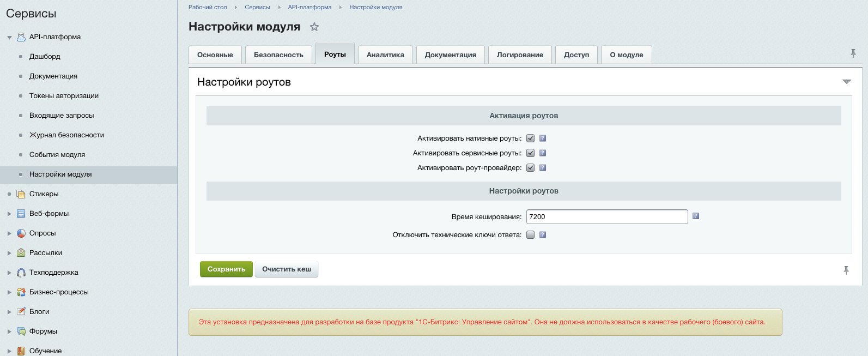This screenshot has height=356, width=868.
Task: Click the Опросы pie chart icon
Action: click(21, 233)
